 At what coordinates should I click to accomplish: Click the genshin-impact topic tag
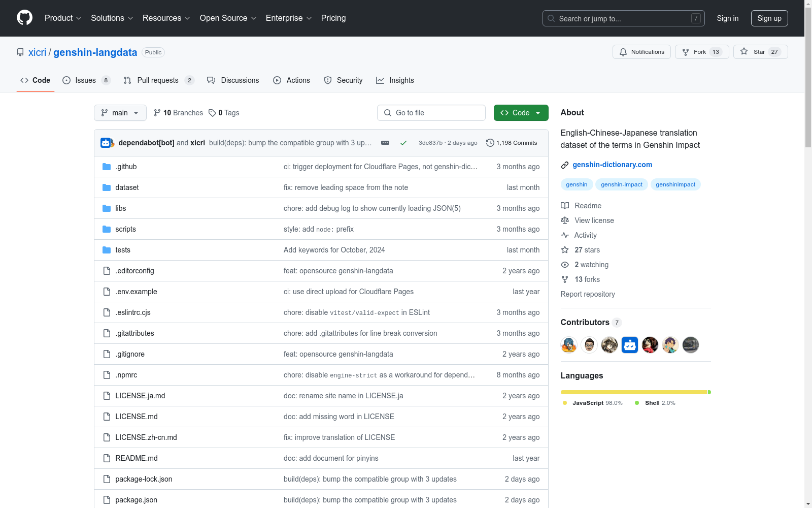tap(622, 184)
